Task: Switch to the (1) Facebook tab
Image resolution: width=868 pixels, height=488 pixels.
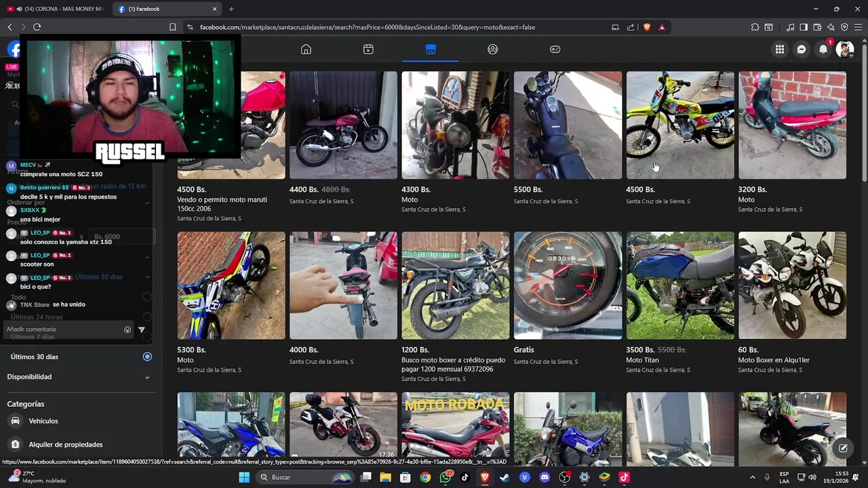Action: coord(167,9)
